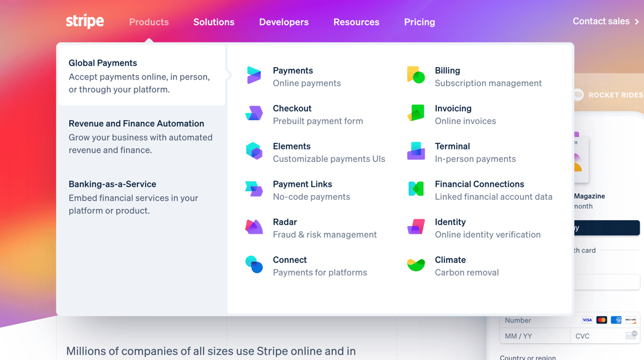Click the Checkout prebuilt payment form icon
Viewport: 644px width, 360px height.
(x=254, y=114)
